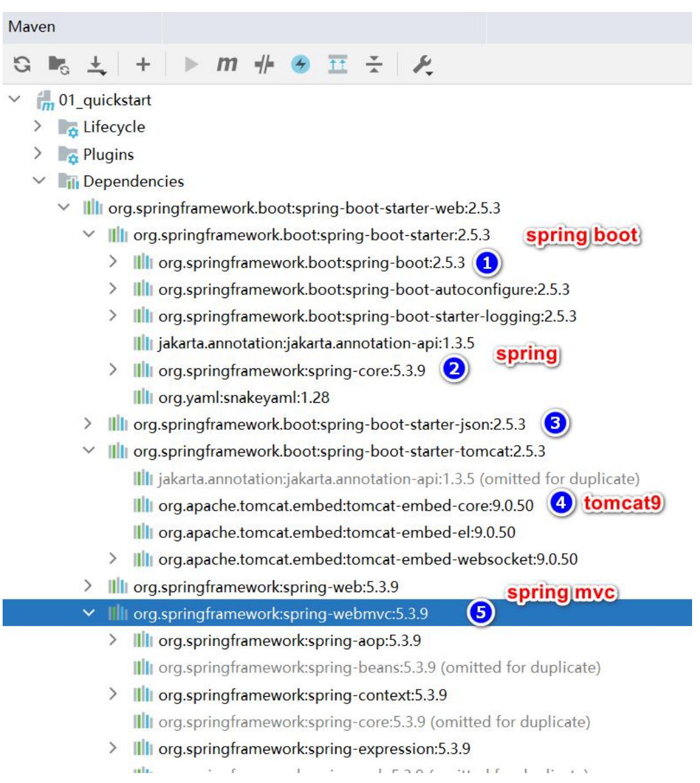
Task: Expand spring-context:5.3.9 dependency
Action: pyautogui.click(x=113, y=694)
